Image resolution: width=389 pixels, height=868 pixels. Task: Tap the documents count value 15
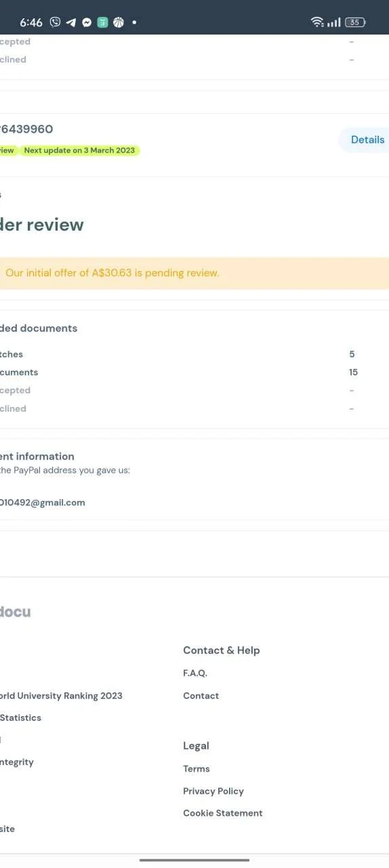point(353,372)
